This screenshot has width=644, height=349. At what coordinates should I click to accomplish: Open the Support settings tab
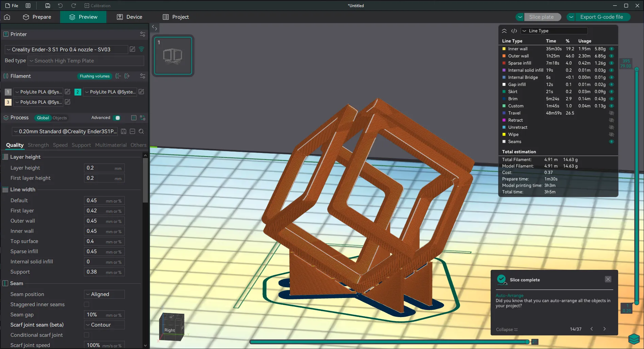[81, 145]
